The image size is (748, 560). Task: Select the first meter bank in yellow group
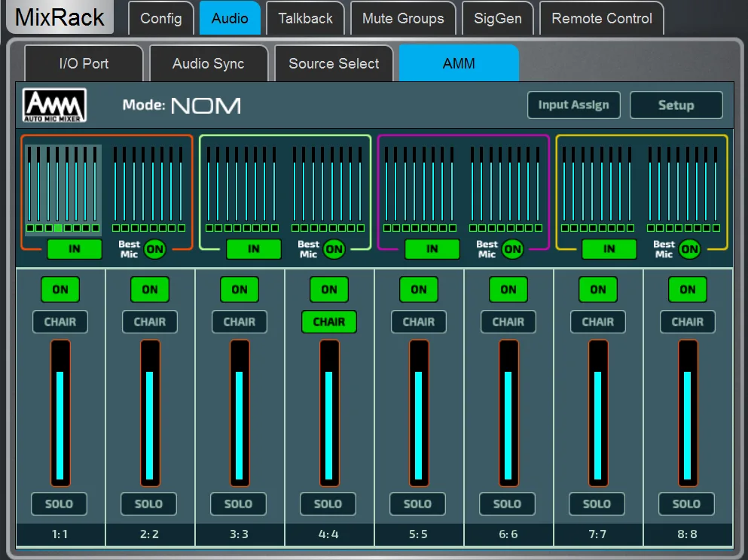point(597,189)
